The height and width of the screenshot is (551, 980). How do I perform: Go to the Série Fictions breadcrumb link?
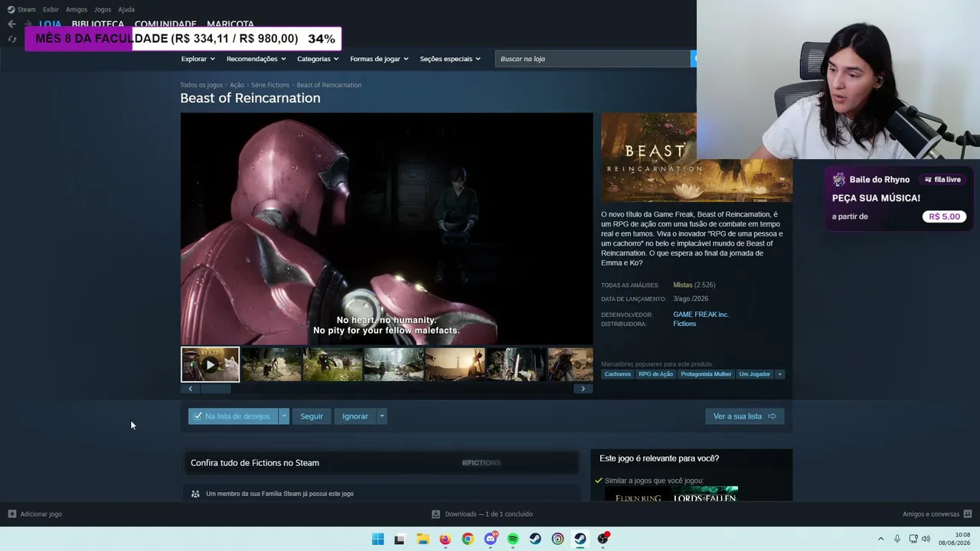[x=270, y=85]
